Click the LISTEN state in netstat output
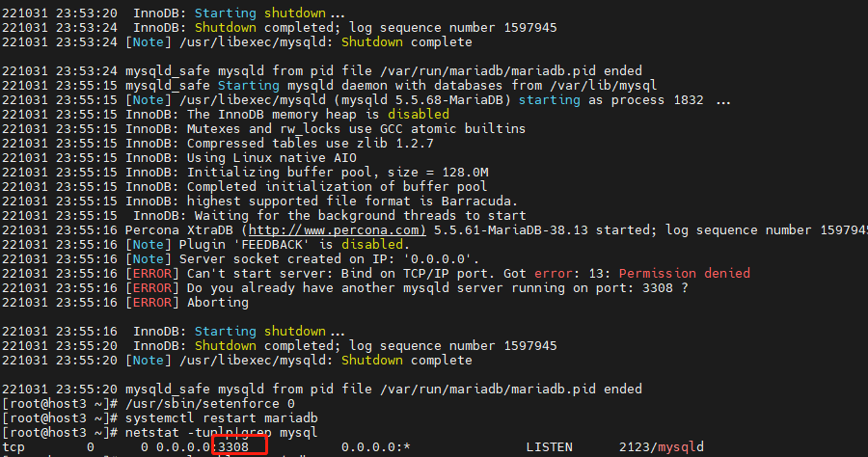The height and width of the screenshot is (457, 868). pos(549,447)
